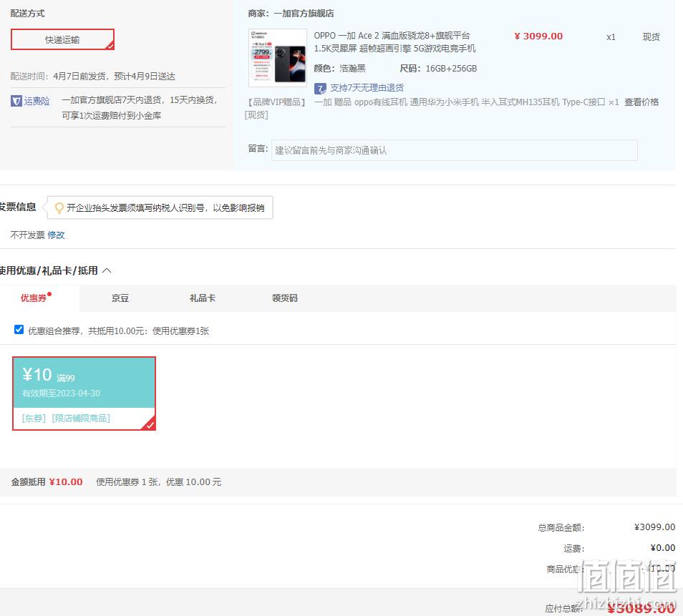The width and height of the screenshot is (683, 616).
Task: Click the lightbulb tip icon by 发票信息
Action: click(59, 208)
